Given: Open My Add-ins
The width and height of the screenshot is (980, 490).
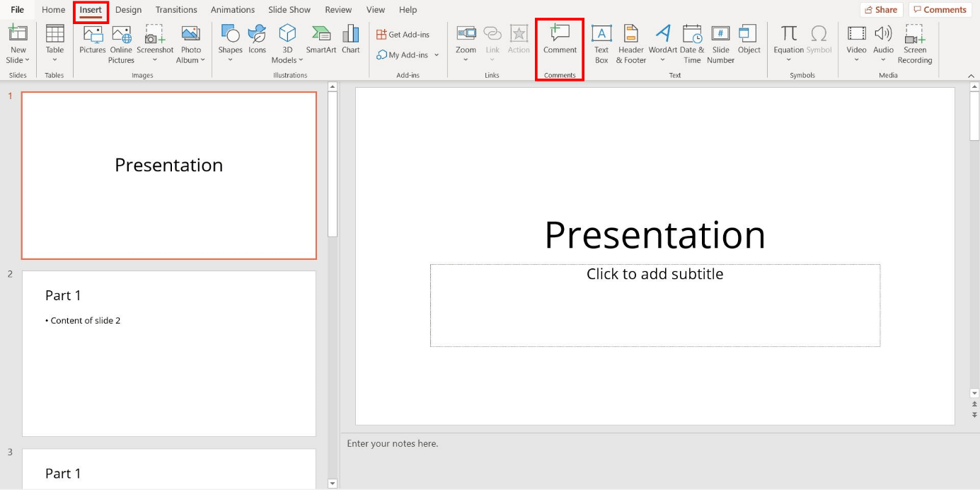Looking at the screenshot, I should coord(403,55).
